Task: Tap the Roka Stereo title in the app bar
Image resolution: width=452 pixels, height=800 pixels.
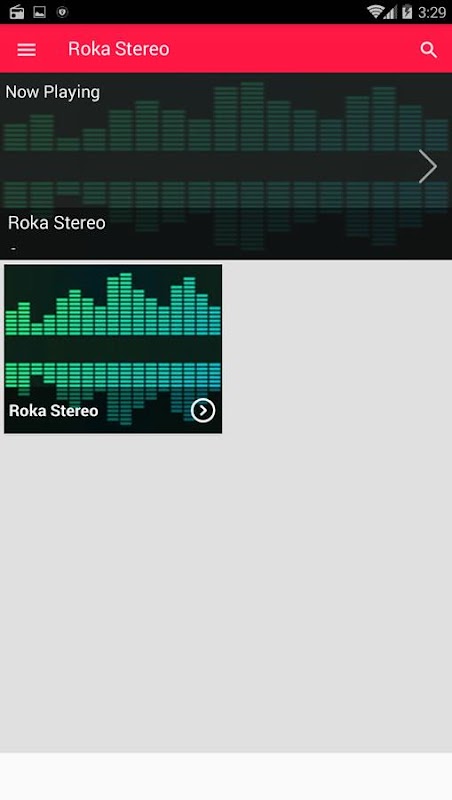Action: click(x=118, y=49)
